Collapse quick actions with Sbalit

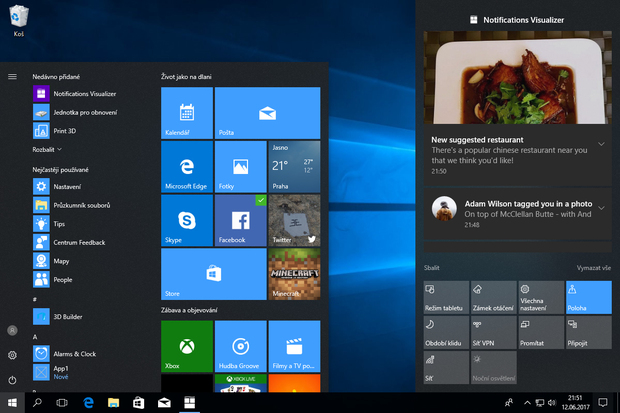click(x=431, y=268)
